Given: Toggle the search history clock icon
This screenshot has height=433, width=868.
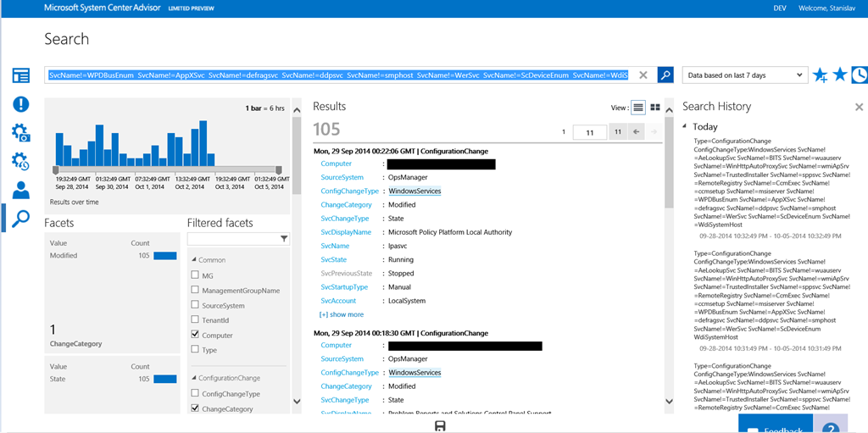Looking at the screenshot, I should pyautogui.click(x=859, y=75).
